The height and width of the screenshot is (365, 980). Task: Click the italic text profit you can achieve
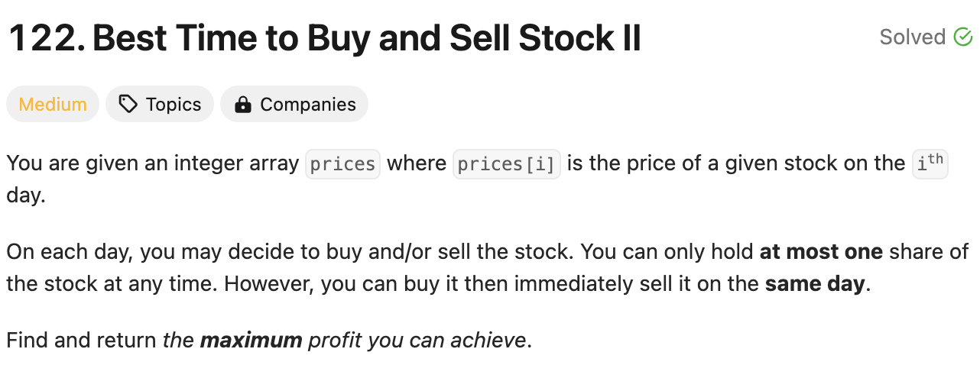pos(417,340)
